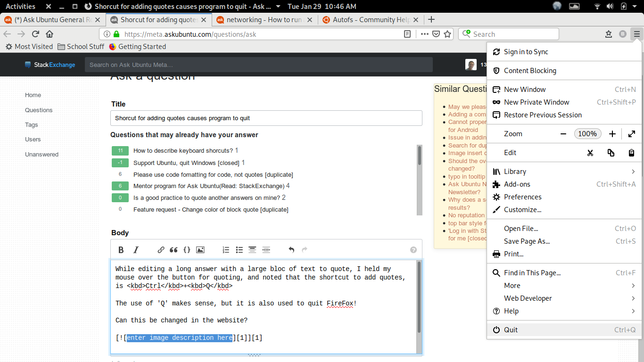Viewport: 644px width, 362px height.
Task: Click the browser Search box
Action: (x=509, y=34)
